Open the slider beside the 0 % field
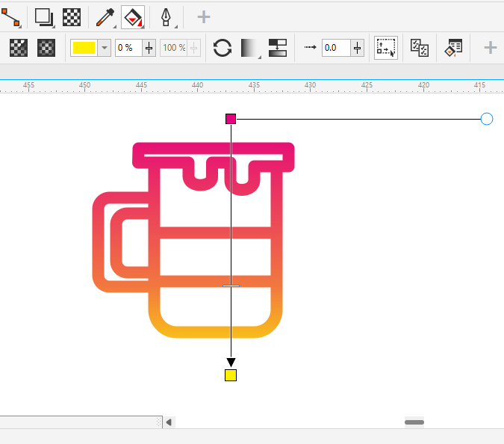Image resolution: width=504 pixels, height=444 pixels. click(149, 48)
